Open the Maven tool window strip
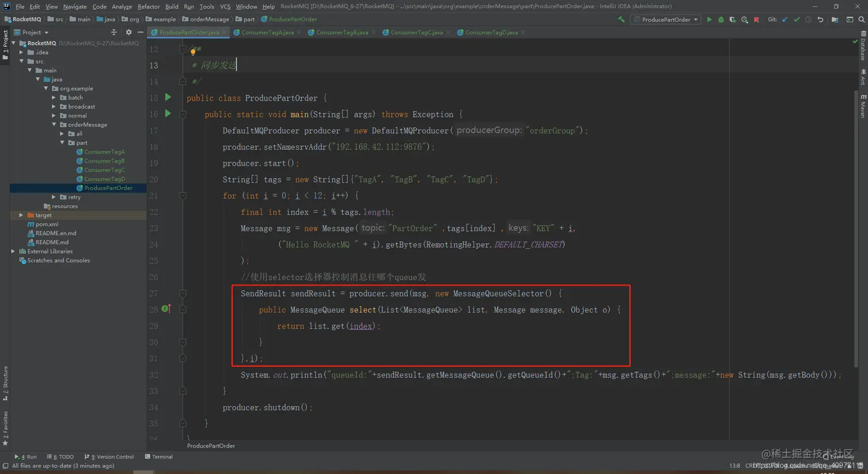Screen dimensions: 868x474 click(862, 106)
